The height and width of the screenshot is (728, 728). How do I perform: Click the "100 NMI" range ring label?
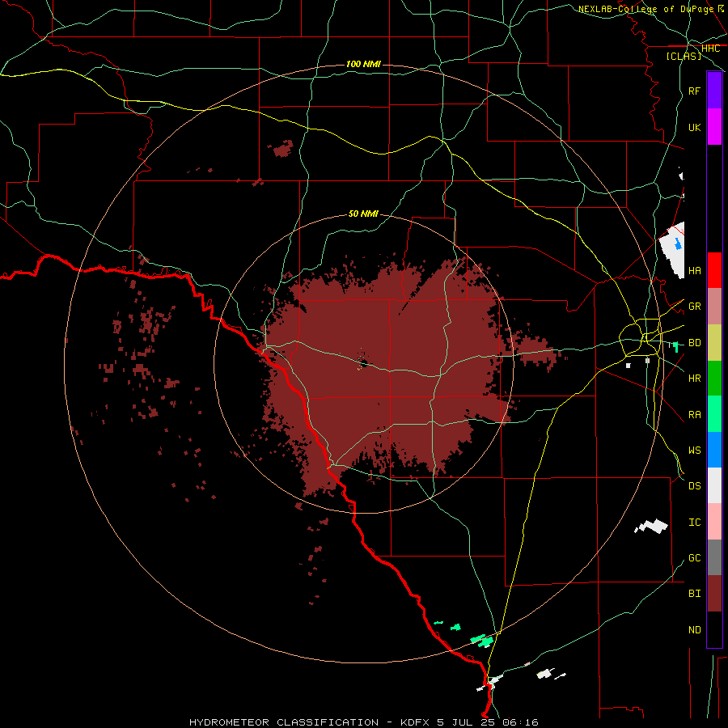click(x=363, y=64)
